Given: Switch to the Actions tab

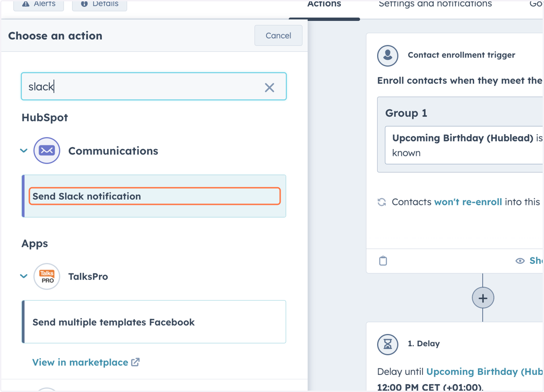Looking at the screenshot, I should [x=324, y=4].
